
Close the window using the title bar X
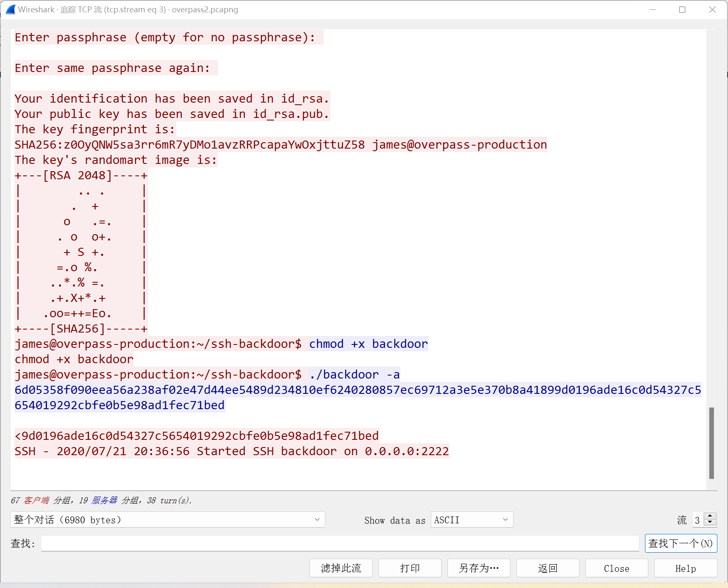coord(712,9)
